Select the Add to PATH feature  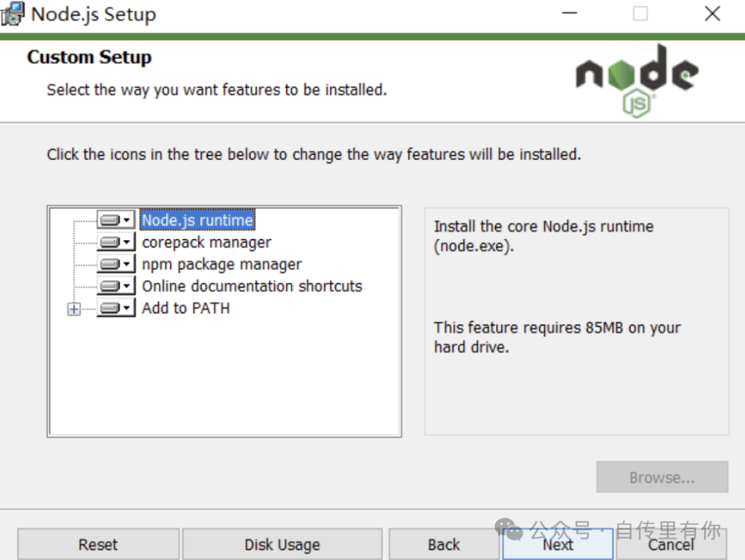[186, 308]
